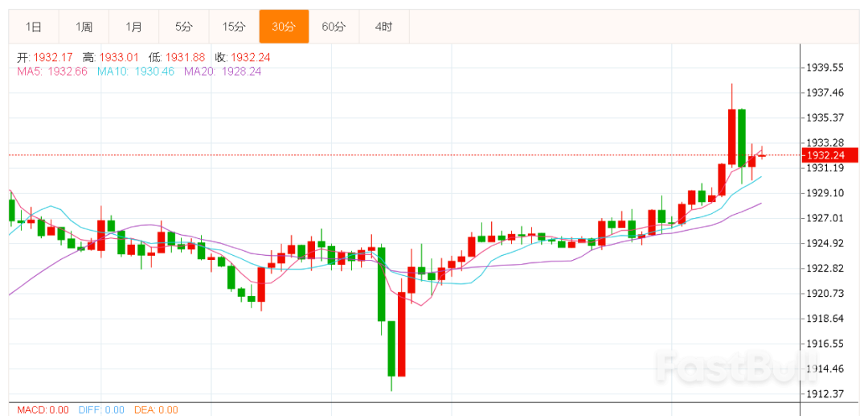
Task: Select the 1周 interval tab
Action: click(84, 27)
